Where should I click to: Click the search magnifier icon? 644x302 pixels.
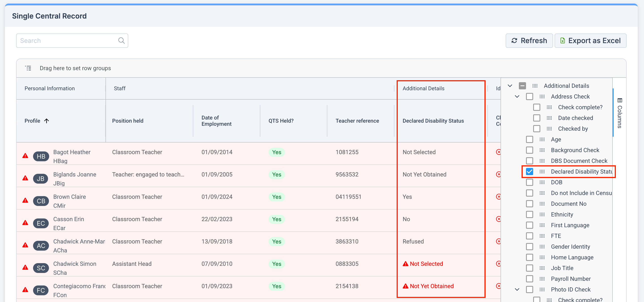pos(122,40)
